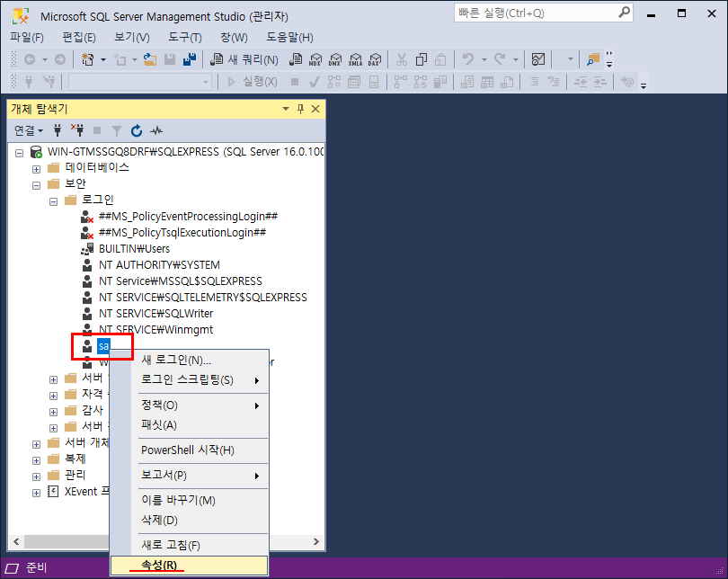Expand the 복제 folder

(x=36, y=460)
